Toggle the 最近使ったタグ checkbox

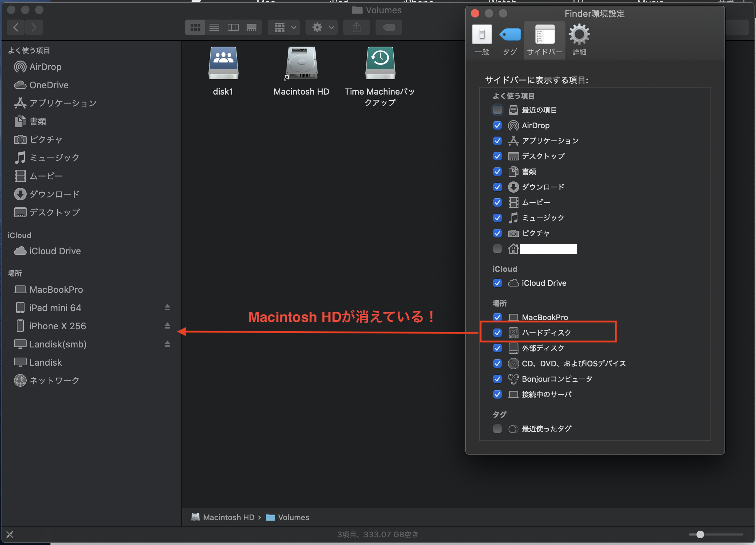click(497, 429)
